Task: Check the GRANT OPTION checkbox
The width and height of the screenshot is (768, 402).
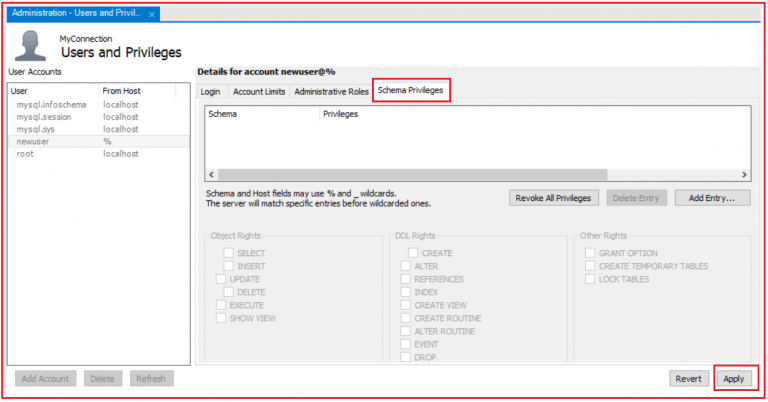Action: [x=590, y=254]
